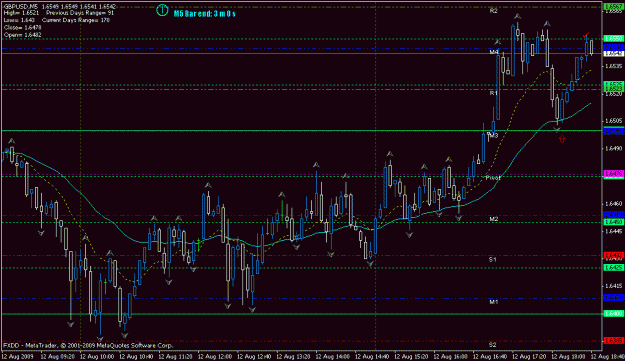The image size is (625, 361).
Task: Click the "Open= 1.6482" text
Action: click(x=23, y=35)
